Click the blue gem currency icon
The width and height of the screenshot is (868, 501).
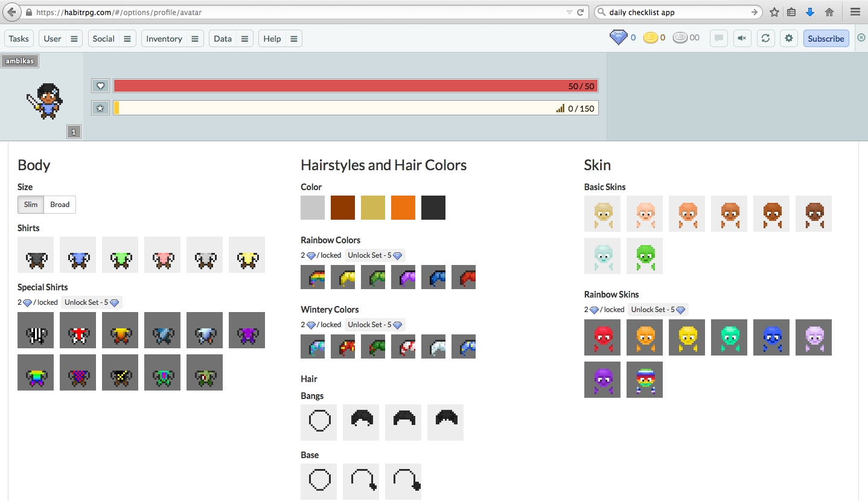(619, 37)
